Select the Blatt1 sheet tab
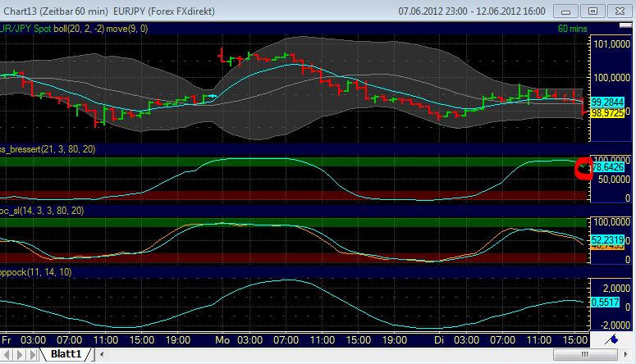636x364 pixels. pyautogui.click(x=66, y=354)
